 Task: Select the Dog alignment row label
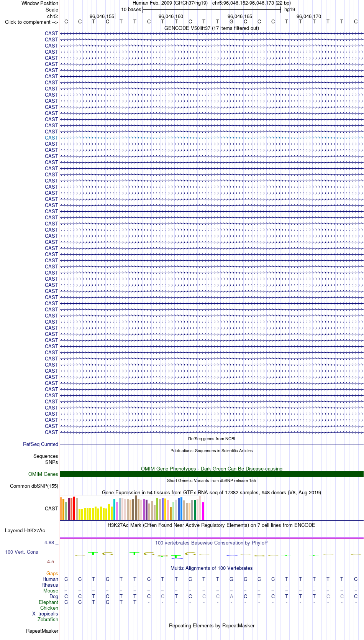pyautogui.click(x=54, y=596)
